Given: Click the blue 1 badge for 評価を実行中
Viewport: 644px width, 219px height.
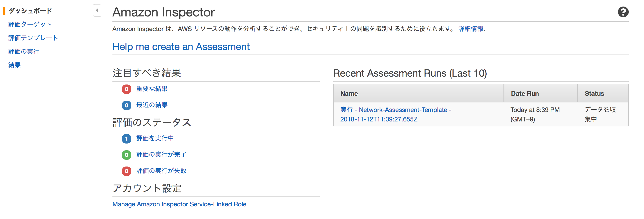Looking at the screenshot, I should pos(127,139).
